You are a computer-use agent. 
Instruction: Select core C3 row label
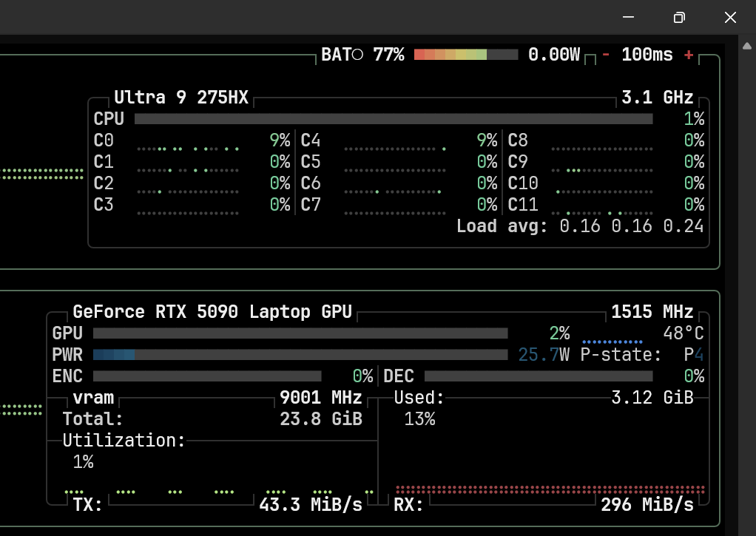click(x=104, y=204)
